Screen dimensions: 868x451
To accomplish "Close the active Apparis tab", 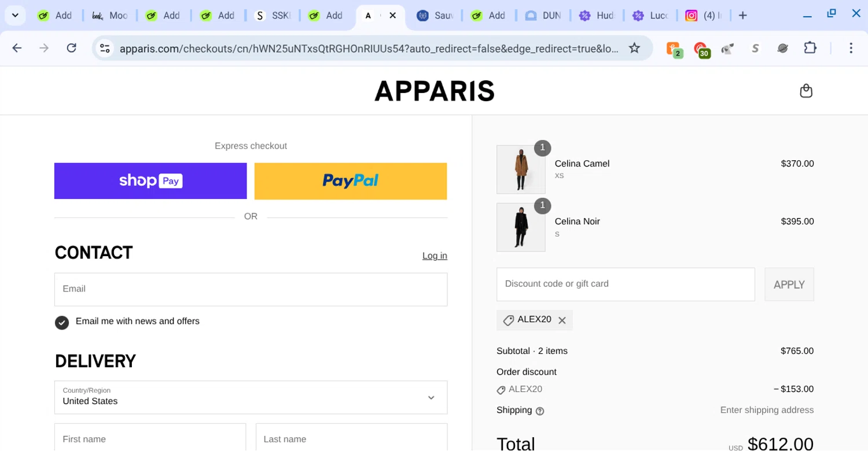I will (393, 16).
